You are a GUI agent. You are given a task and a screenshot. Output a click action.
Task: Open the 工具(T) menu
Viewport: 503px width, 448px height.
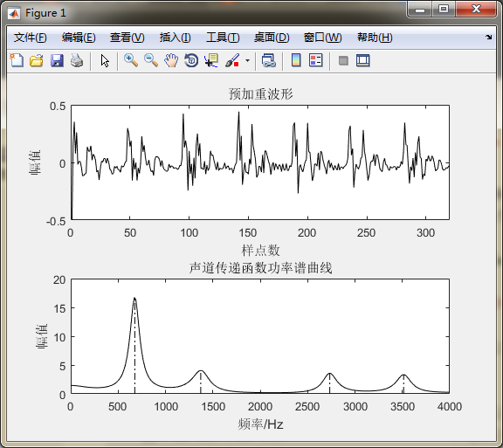[x=223, y=38]
